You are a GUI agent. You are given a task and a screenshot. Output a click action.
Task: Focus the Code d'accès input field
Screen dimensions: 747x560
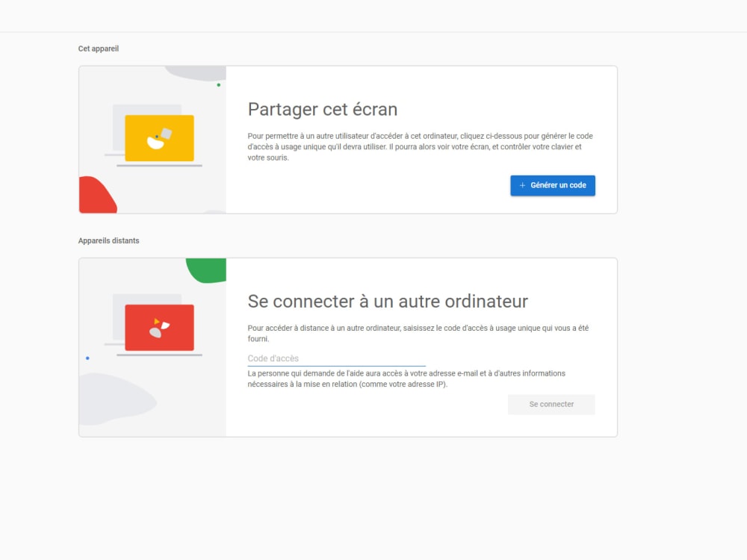click(x=336, y=358)
